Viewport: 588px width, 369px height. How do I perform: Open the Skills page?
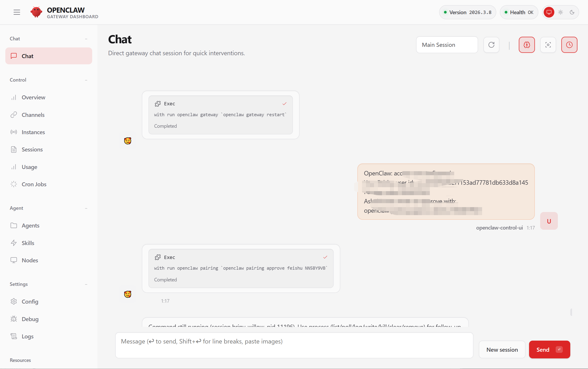point(28,243)
